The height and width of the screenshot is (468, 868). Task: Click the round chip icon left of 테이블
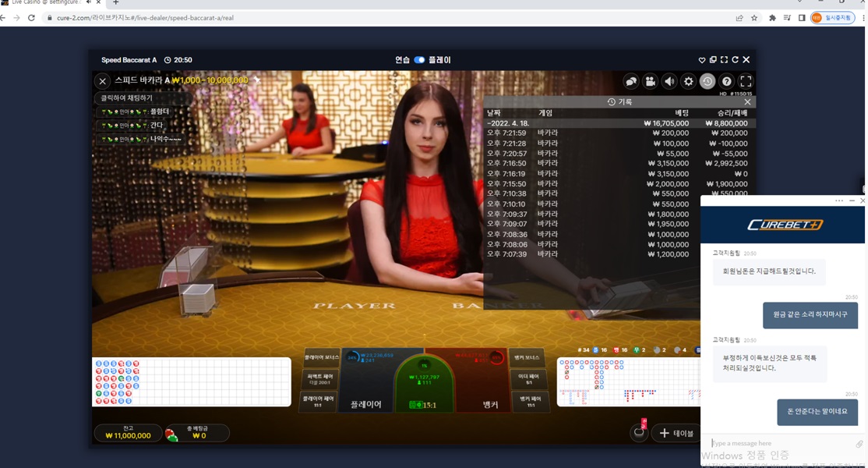coord(639,433)
